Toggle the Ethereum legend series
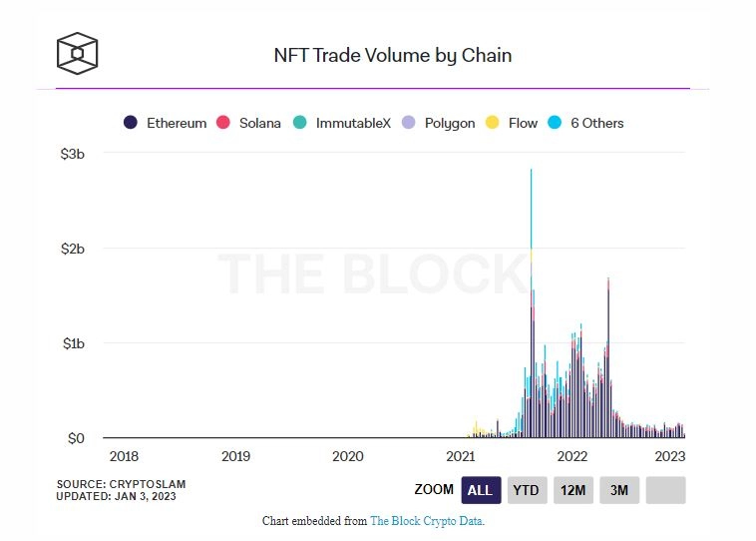This screenshot has width=756, height=541. point(165,123)
